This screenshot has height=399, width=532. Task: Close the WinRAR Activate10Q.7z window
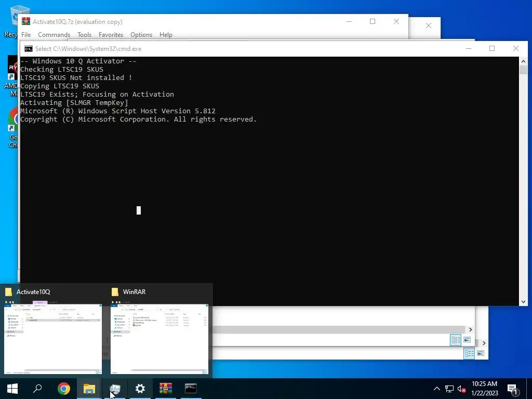[396, 21]
